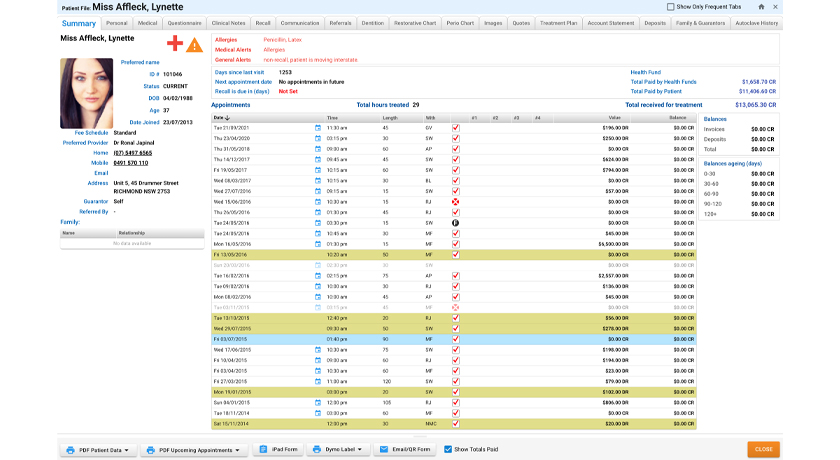
Task: Untick the Show Totals Paid checkbox
Action: [448, 449]
